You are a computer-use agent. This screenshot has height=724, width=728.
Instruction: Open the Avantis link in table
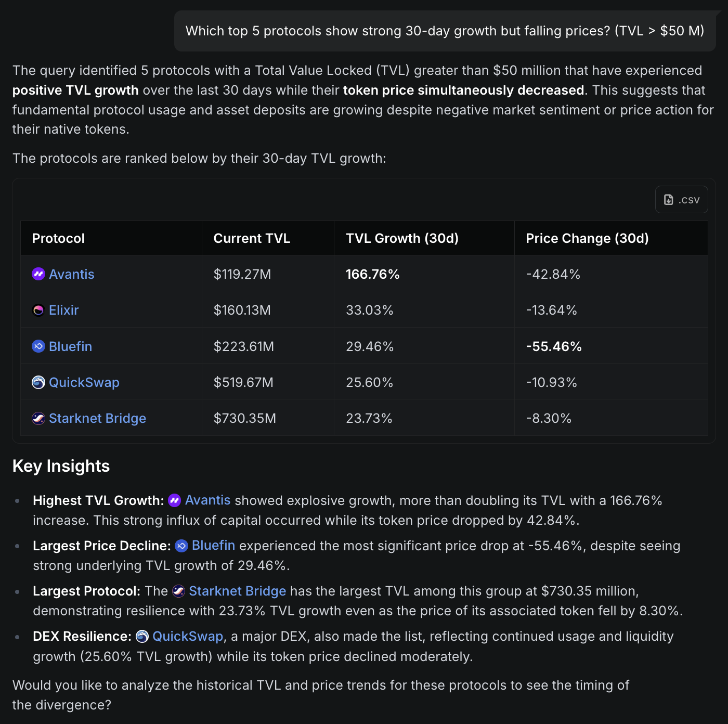point(72,274)
